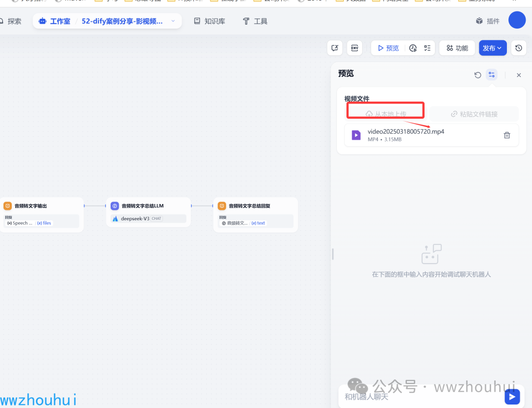The height and width of the screenshot is (408, 532).
Task: Expand the app name dropdown chevron
Action: (x=173, y=21)
